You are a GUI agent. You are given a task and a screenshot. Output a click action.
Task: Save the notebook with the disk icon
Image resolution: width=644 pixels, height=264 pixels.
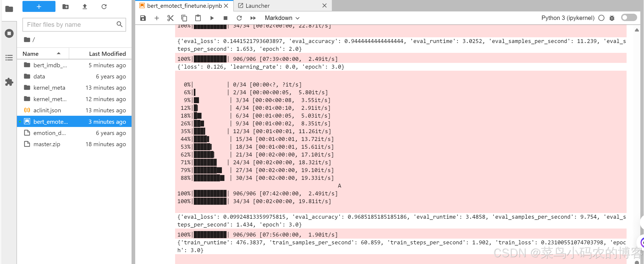pyautogui.click(x=143, y=18)
